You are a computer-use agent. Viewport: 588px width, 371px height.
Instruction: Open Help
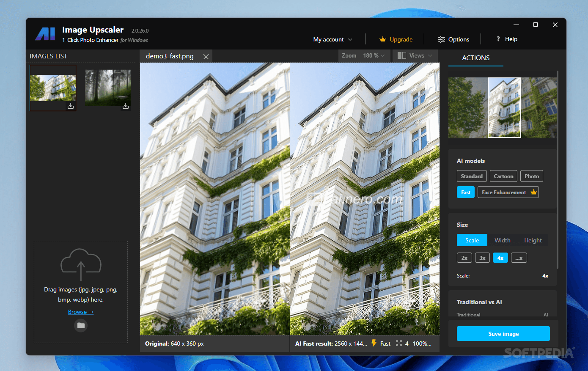tap(507, 39)
